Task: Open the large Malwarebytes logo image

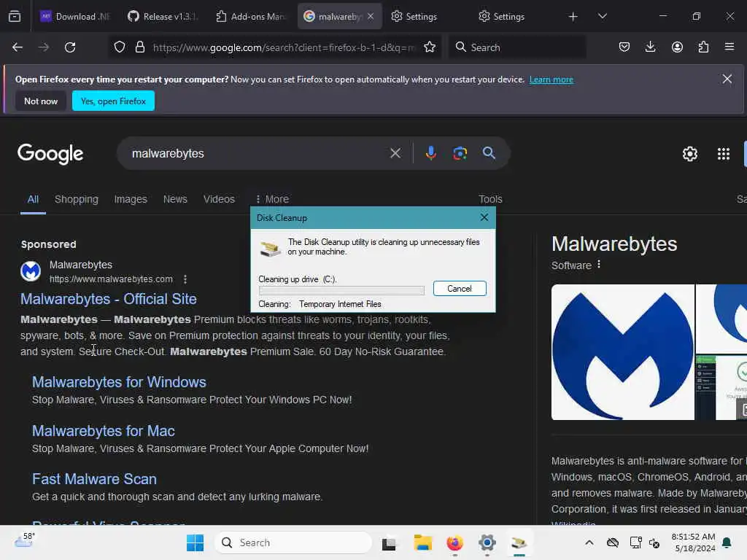Action: [623, 352]
